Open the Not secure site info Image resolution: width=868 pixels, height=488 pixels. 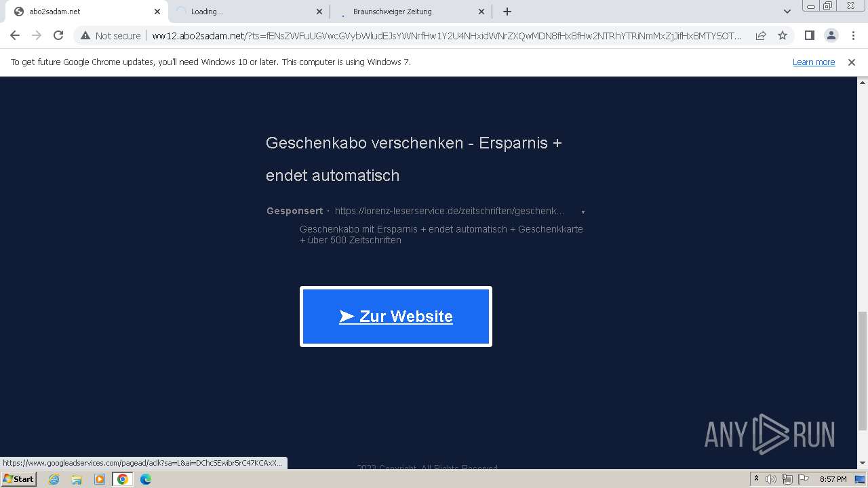click(111, 36)
